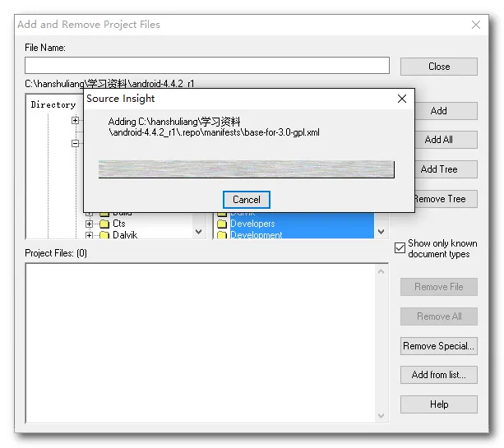Expand the Cts folder tree node
The width and height of the screenshot is (504, 448).
click(90, 224)
